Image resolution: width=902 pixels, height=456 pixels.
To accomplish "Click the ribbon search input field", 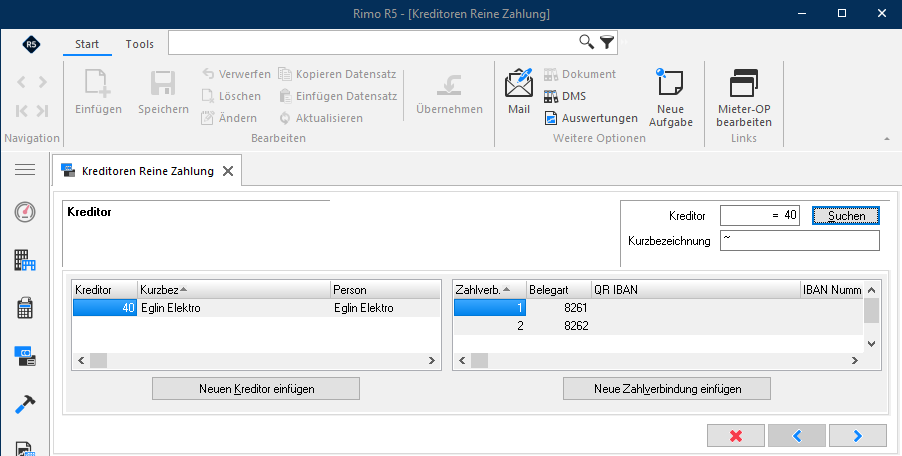I will 374,43.
